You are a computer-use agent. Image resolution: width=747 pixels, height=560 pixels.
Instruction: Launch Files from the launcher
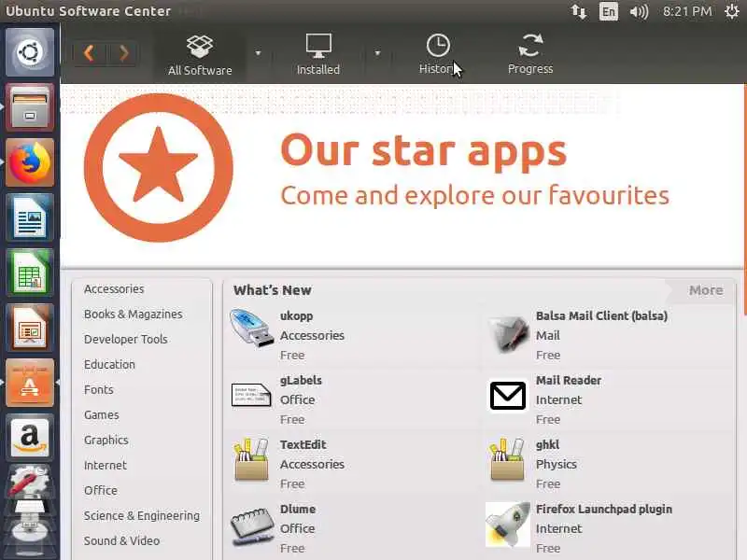(30, 107)
